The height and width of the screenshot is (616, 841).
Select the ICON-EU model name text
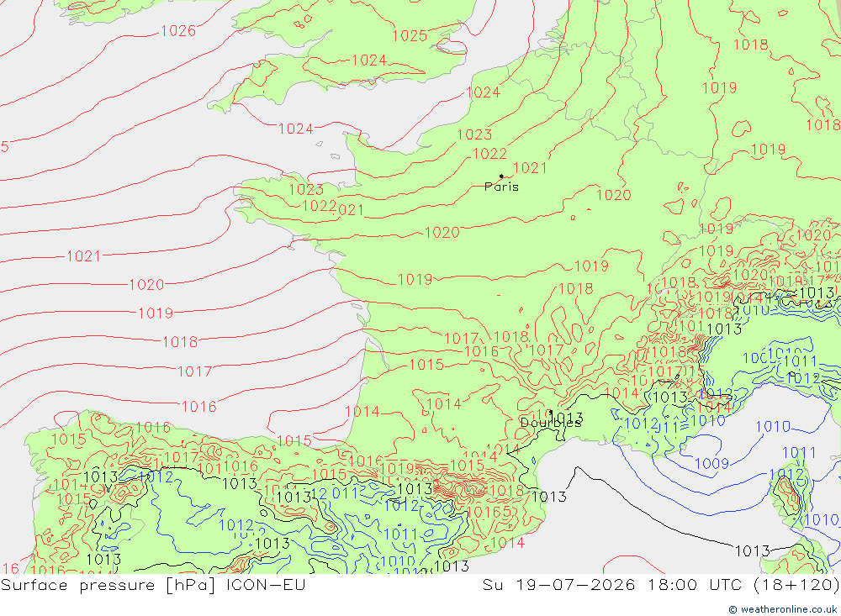(x=266, y=584)
